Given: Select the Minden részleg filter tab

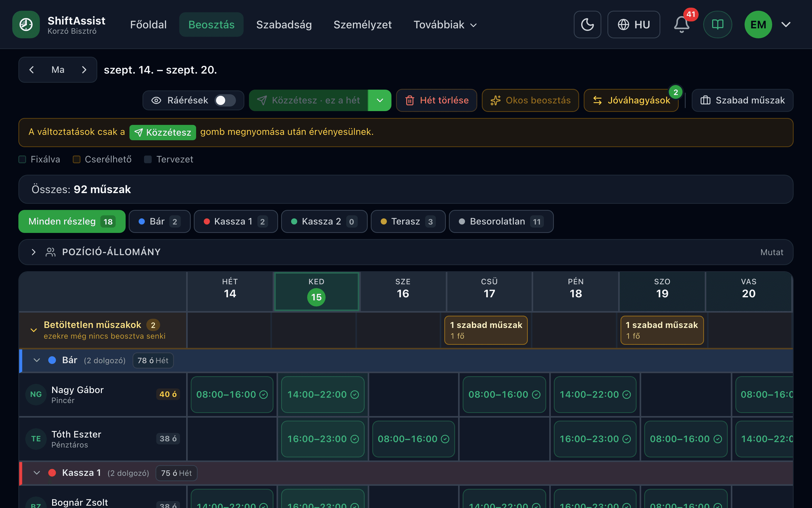Looking at the screenshot, I should (x=72, y=221).
